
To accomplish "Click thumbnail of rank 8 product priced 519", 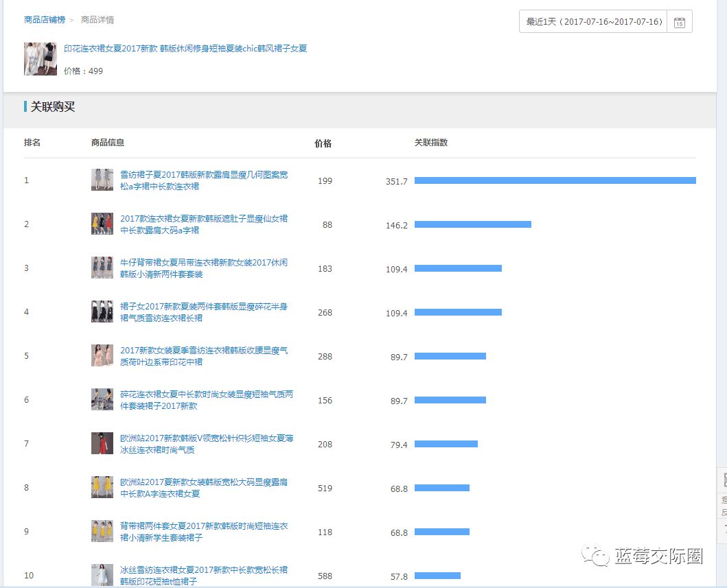I will pos(102,487).
